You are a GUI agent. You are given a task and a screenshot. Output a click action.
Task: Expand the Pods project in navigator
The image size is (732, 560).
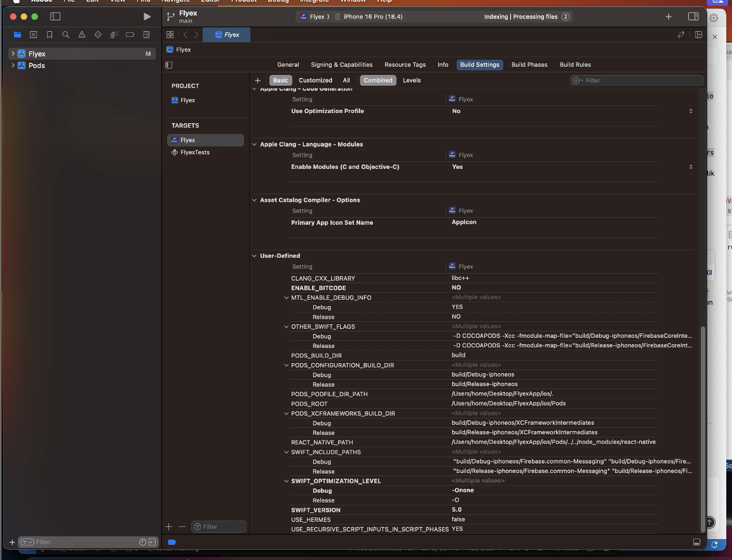[x=13, y=65]
